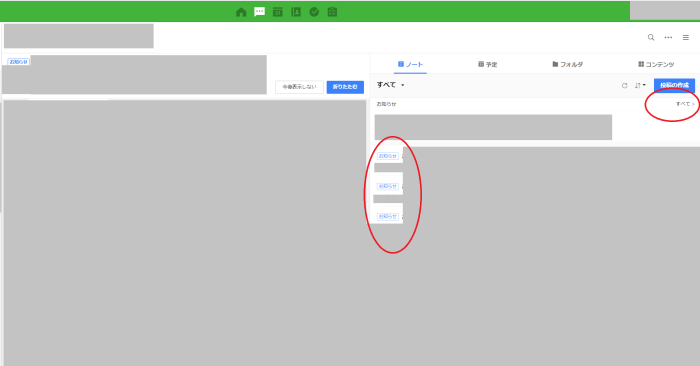Open the task checkmark icon

tap(314, 12)
